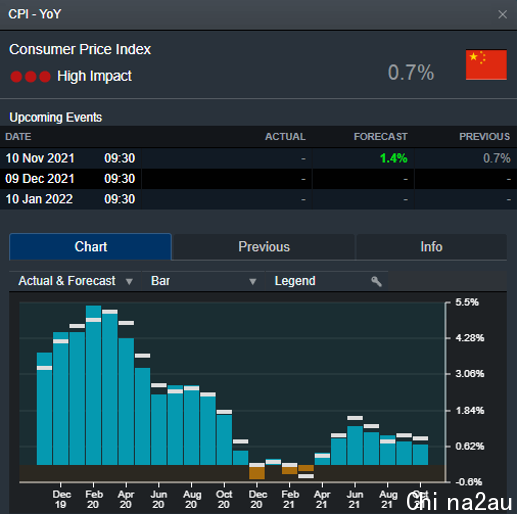Select the 10 Nov 2021 event row
Image resolution: width=517 pixels, height=514 pixels.
[258, 158]
